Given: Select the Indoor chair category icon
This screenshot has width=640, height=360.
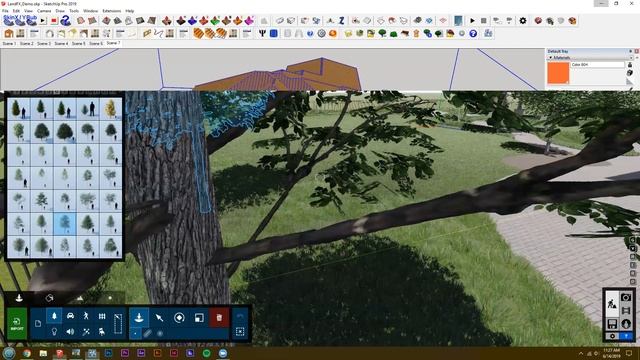Looking at the screenshot, I should (x=102, y=332).
